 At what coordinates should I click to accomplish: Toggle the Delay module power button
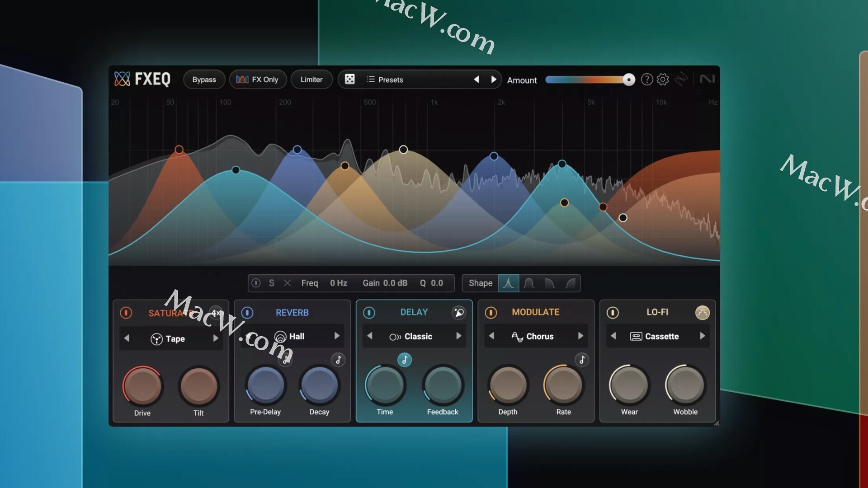click(x=369, y=313)
